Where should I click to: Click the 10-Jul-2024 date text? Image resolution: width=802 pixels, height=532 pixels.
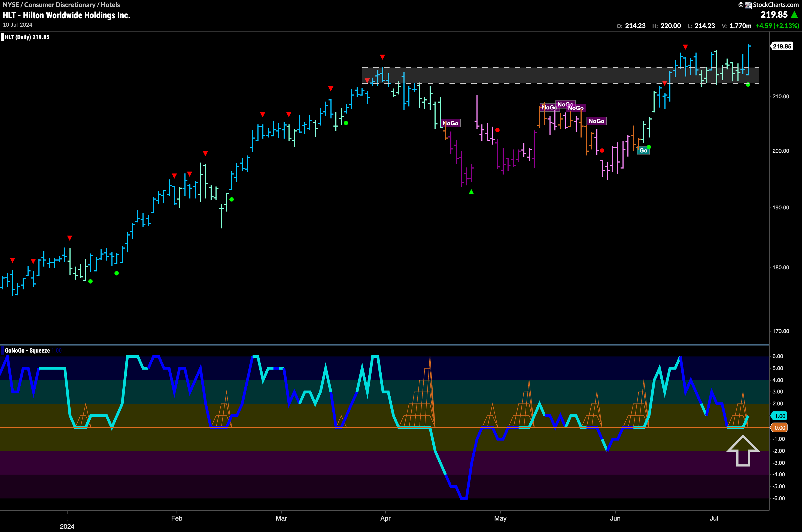pos(18,25)
